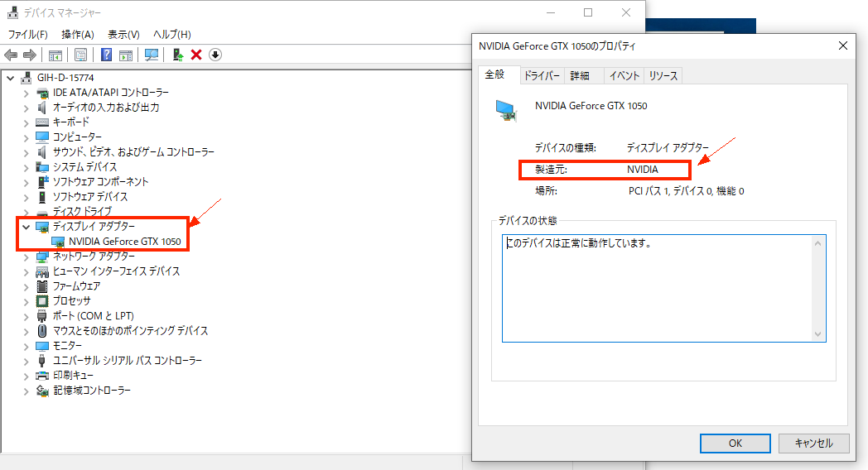Click the properties sheet toolbar icon
The height and width of the screenshot is (470, 868).
tap(81, 55)
